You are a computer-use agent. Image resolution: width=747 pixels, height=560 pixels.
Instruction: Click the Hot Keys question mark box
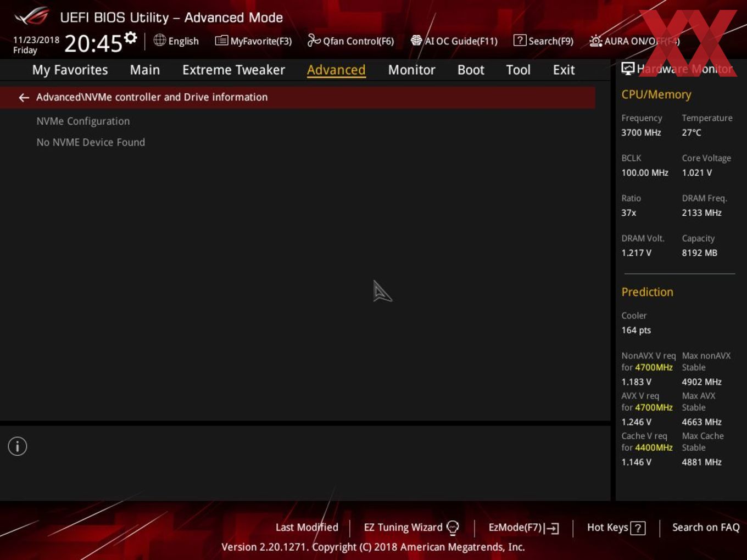coord(638,528)
